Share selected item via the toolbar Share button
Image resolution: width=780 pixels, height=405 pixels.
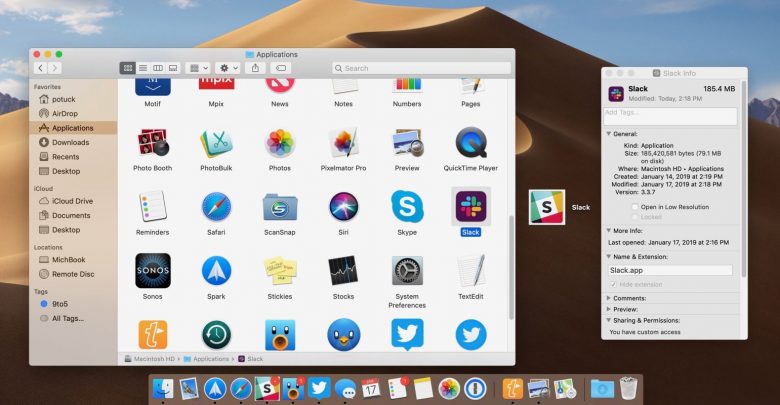point(255,68)
